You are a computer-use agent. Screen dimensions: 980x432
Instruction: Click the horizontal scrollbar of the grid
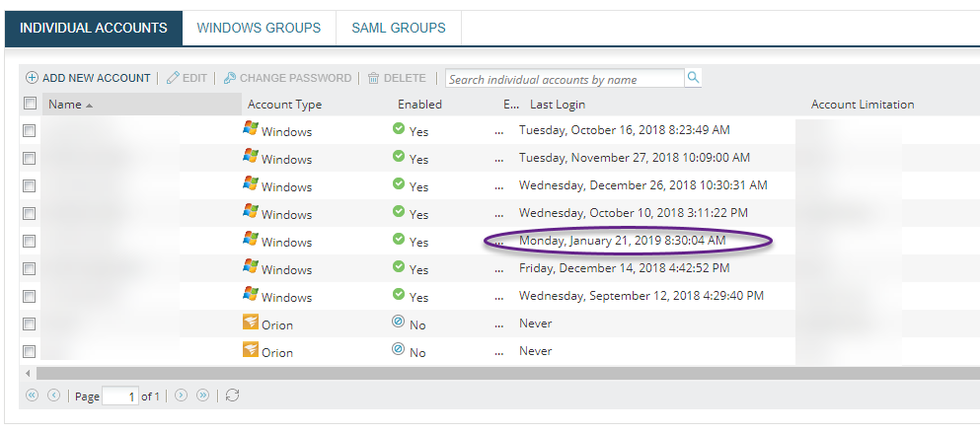[x=507, y=374]
